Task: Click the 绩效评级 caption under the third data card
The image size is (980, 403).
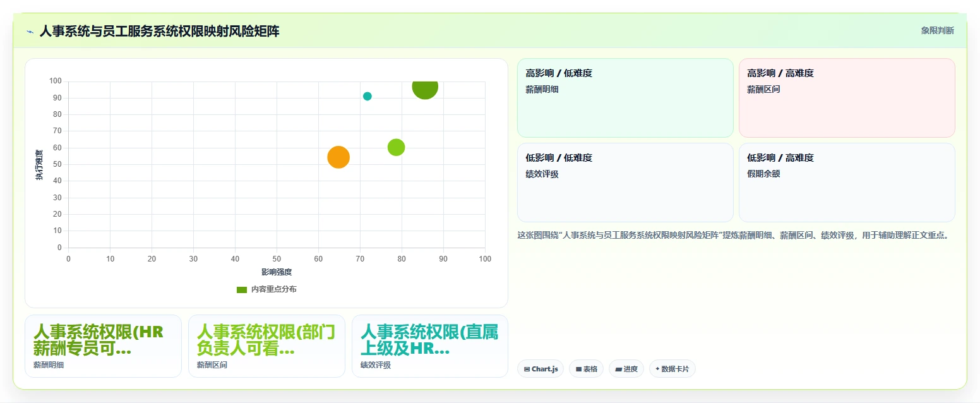Action: click(376, 365)
